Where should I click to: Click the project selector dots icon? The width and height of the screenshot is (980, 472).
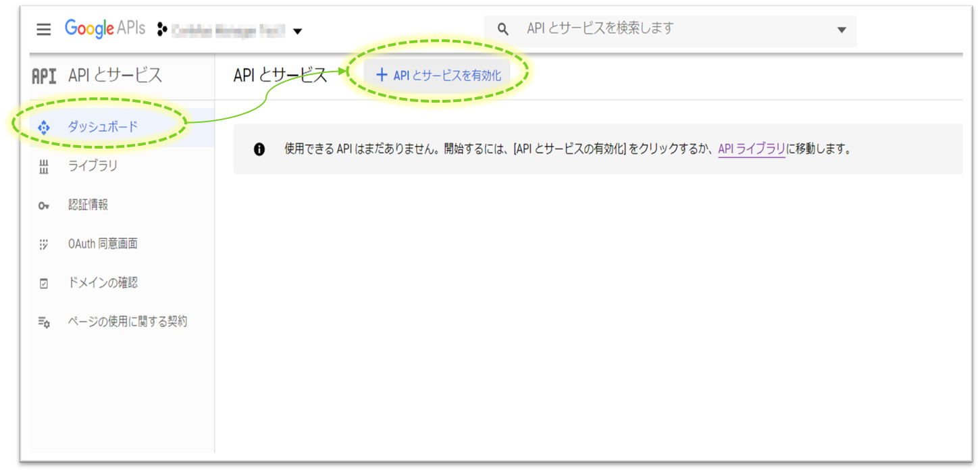click(x=161, y=30)
